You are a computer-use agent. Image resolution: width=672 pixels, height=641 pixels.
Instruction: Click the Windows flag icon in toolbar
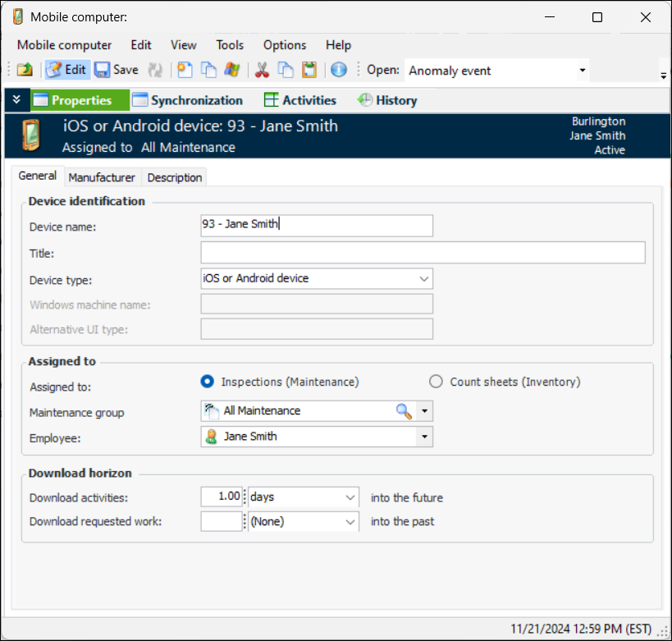tap(231, 70)
